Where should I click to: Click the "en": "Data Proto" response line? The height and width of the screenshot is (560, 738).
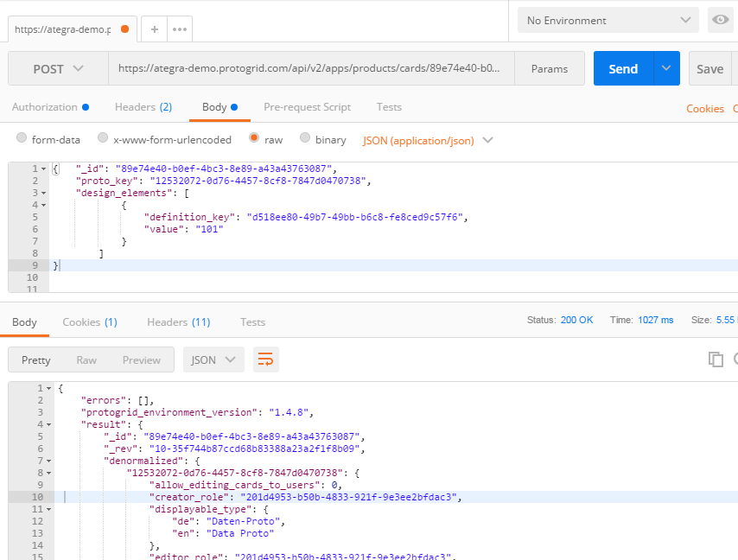coord(223,533)
